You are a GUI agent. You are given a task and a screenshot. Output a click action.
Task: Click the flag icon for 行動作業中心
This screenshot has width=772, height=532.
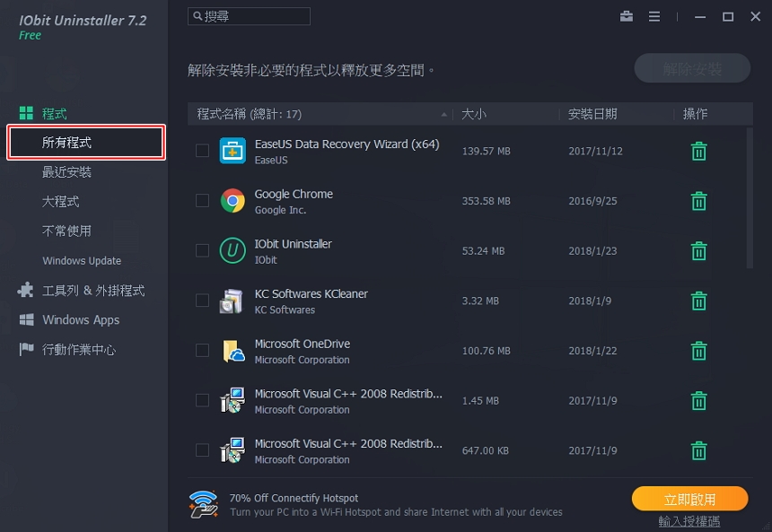pos(26,349)
